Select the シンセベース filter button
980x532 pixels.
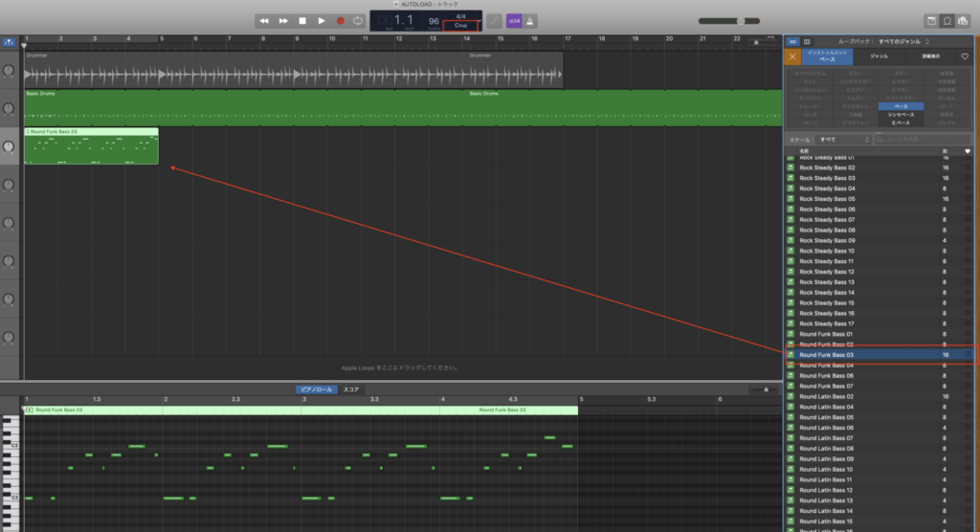pyautogui.click(x=902, y=115)
